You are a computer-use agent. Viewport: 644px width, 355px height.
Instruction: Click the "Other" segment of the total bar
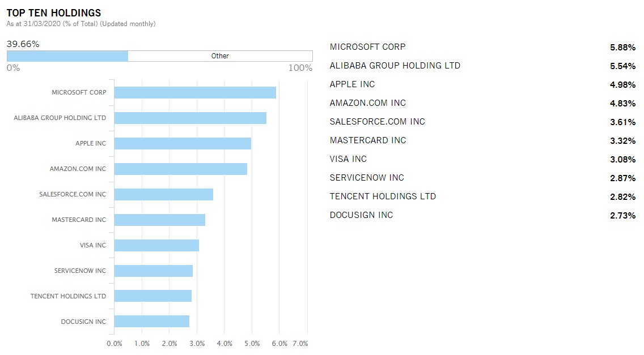click(220, 56)
